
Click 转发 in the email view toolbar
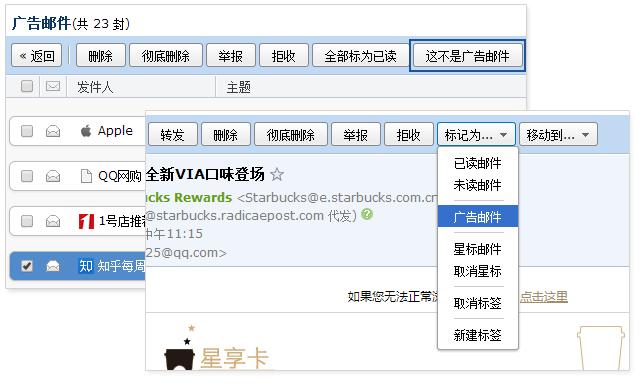[172, 134]
